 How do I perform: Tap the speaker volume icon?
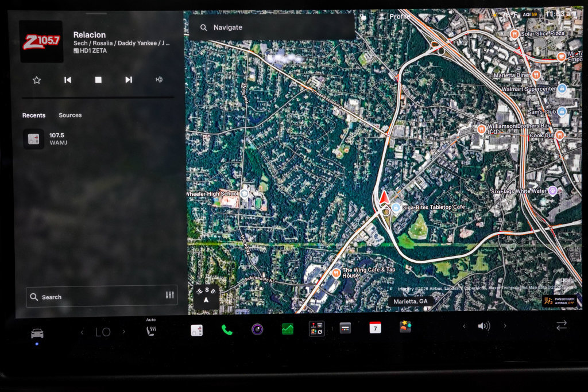tap(484, 326)
